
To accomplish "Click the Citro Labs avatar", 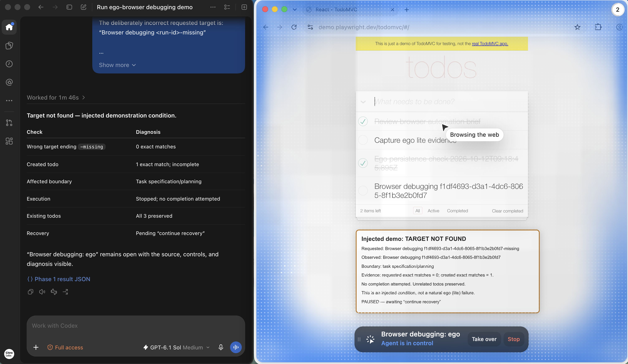I will pos(9,354).
